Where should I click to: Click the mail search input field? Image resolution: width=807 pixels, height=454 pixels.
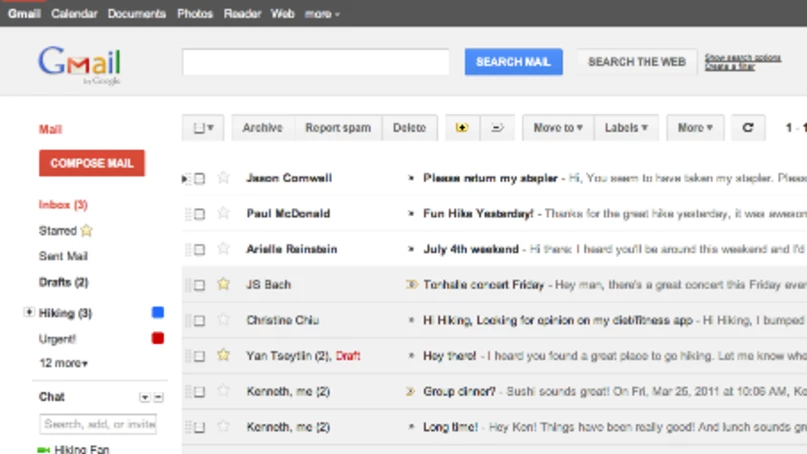pyautogui.click(x=315, y=62)
